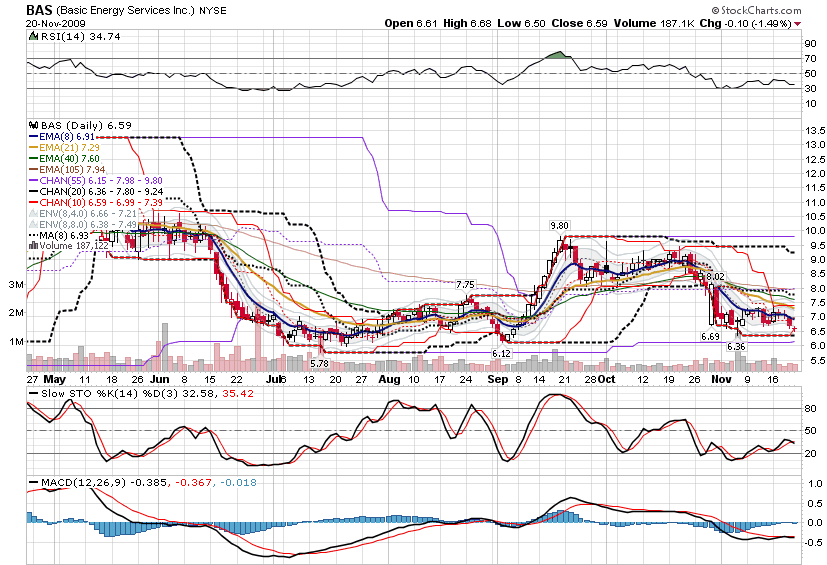827x565 pixels.
Task: Click the "NYSE" exchange label
Action: point(213,11)
